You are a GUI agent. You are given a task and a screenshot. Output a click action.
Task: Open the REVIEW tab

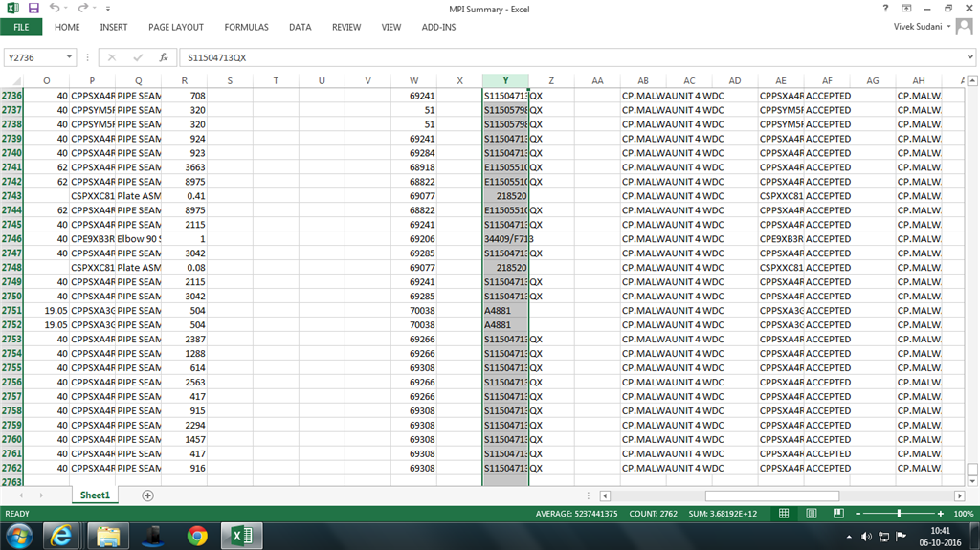tap(346, 27)
